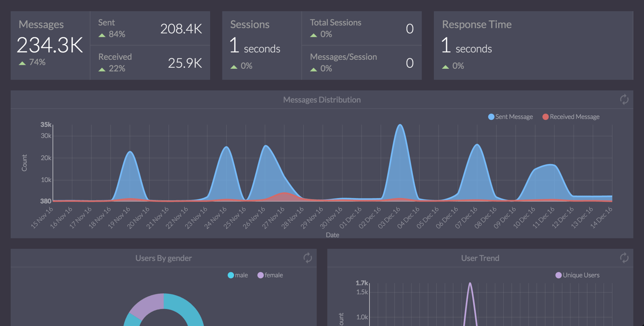The width and height of the screenshot is (644, 326).
Task: Toggle the Received Message legend series
Action: [x=571, y=117]
